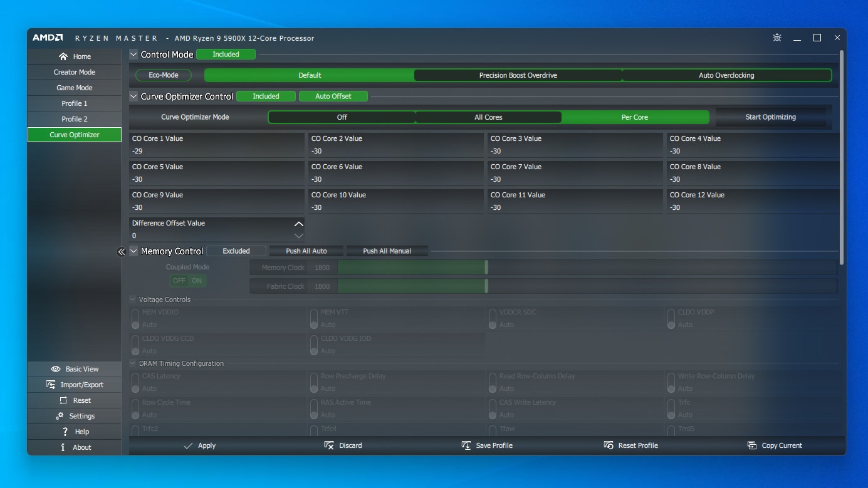Toggle CAS Latency Auto switch
Image resolution: width=868 pixels, height=488 pixels.
[135, 383]
